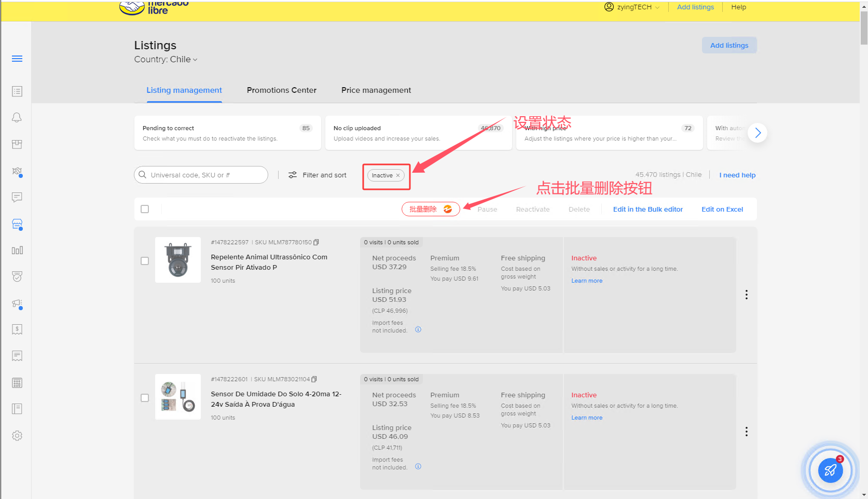
Task: Open the settings gear in sidebar
Action: pyautogui.click(x=17, y=436)
